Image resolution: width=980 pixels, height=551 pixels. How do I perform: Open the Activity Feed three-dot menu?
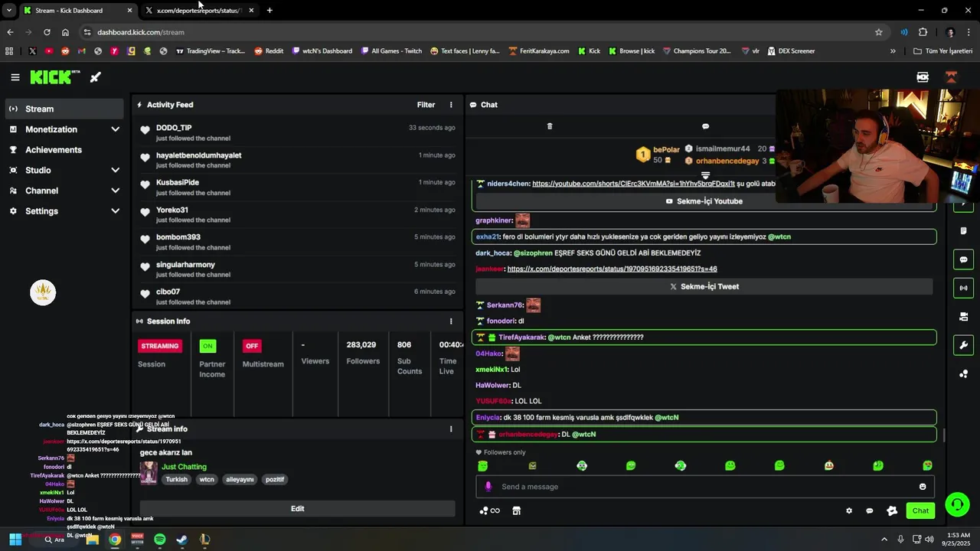(451, 105)
